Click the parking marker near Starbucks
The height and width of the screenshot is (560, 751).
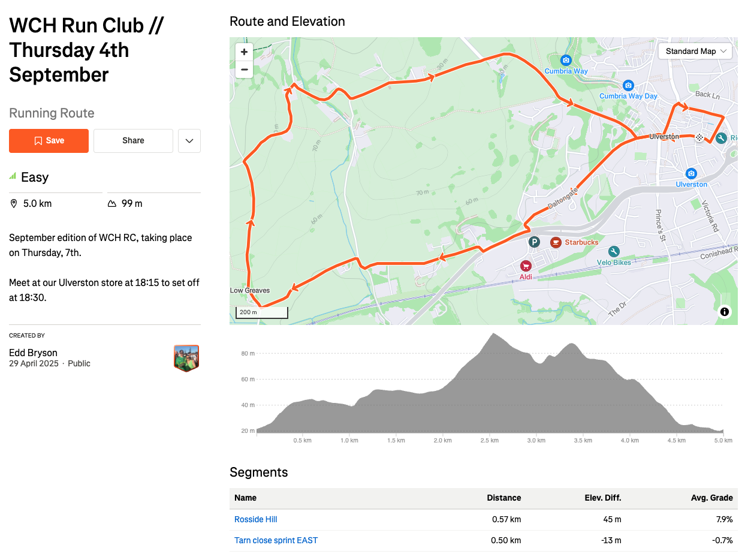pos(535,242)
